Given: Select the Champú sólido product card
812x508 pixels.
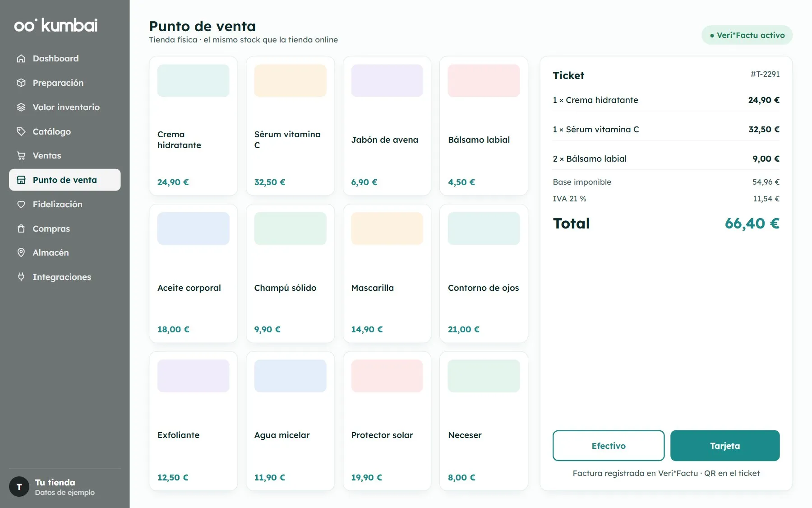Looking at the screenshot, I should tap(290, 274).
